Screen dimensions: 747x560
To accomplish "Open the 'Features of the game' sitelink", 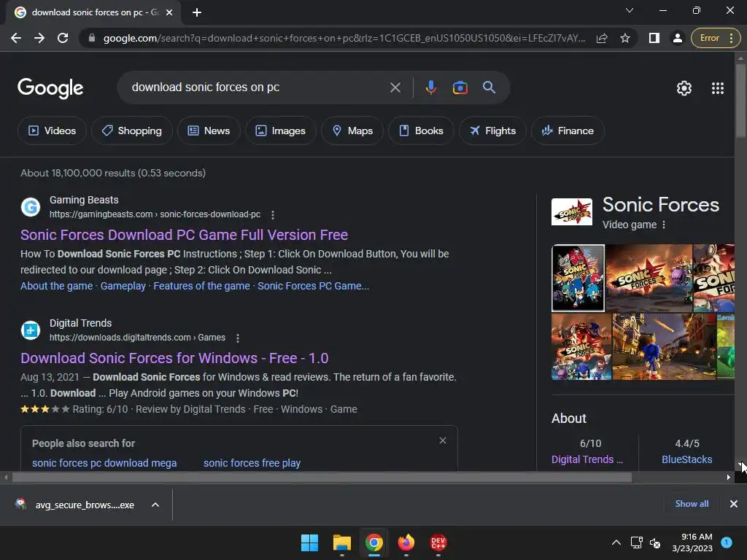I will (x=201, y=286).
